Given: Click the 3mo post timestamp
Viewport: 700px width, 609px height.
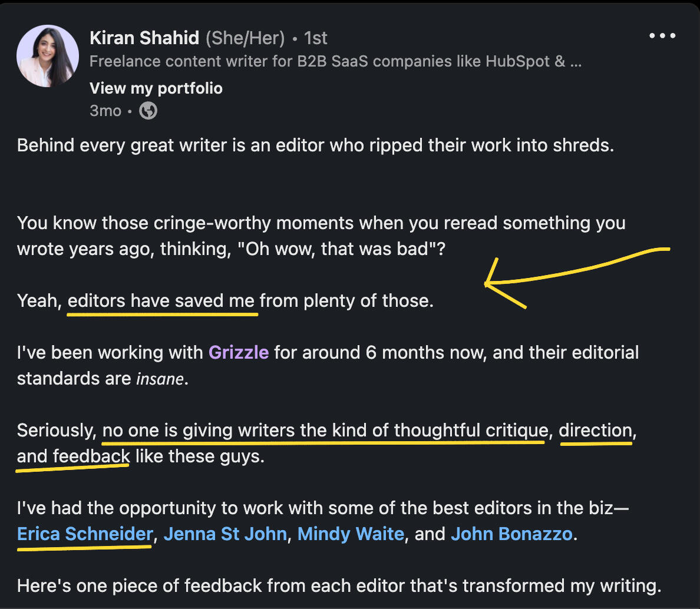Looking at the screenshot, I should (x=105, y=111).
